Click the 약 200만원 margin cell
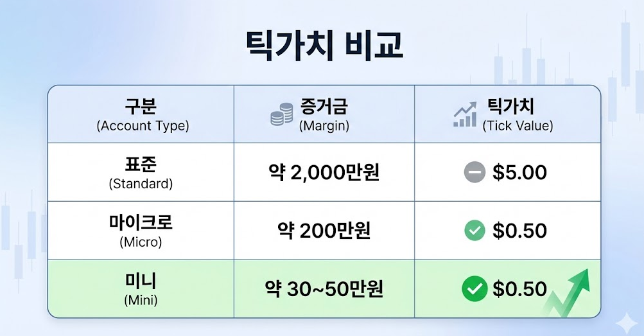The width and height of the screenshot is (644, 336). point(324,231)
